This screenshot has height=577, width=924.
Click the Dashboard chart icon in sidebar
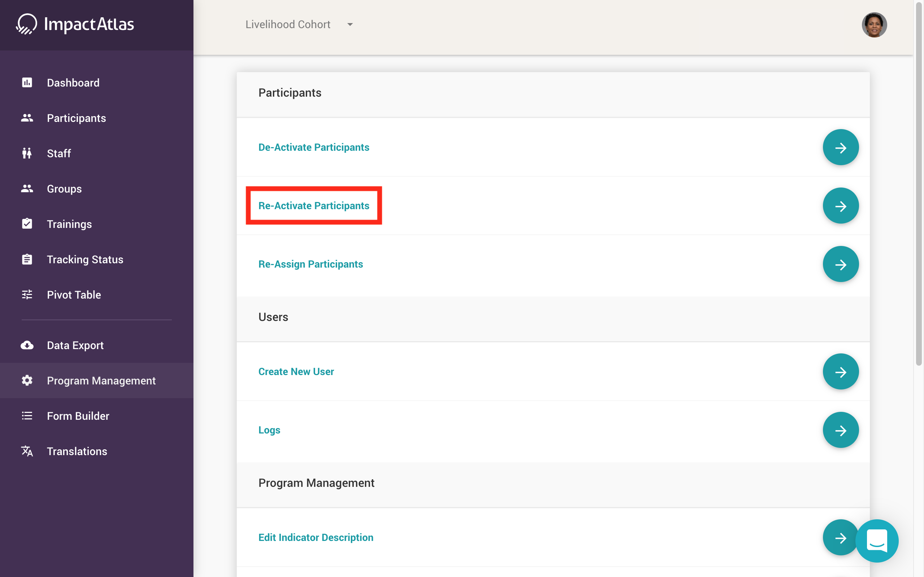pyautogui.click(x=27, y=83)
